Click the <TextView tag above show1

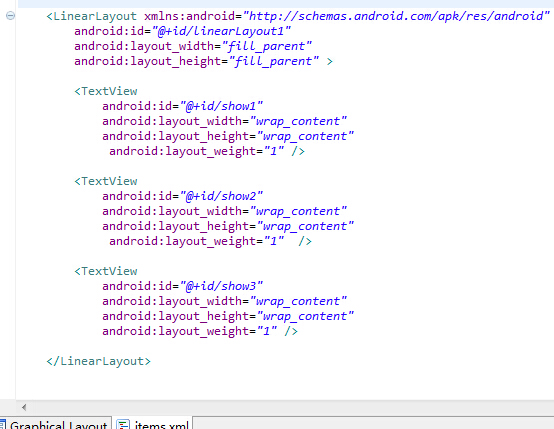point(106,91)
